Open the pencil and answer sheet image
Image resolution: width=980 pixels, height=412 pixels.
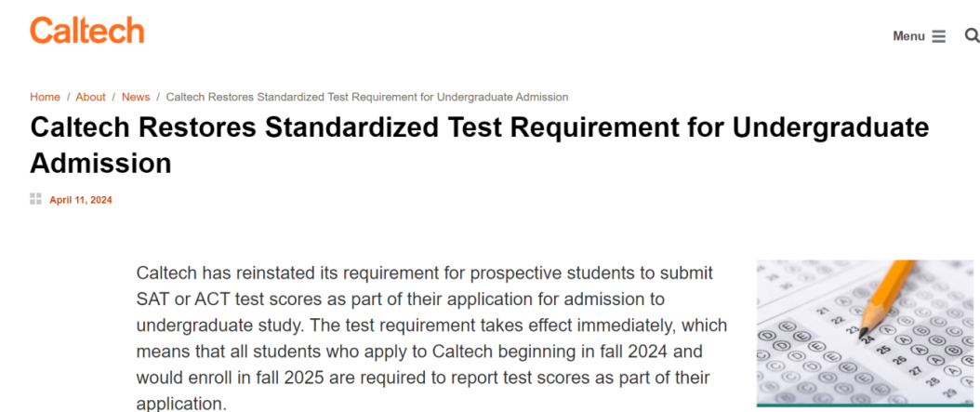865,332
